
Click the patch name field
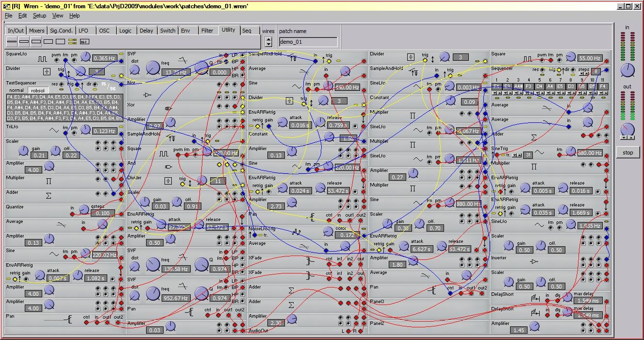tap(308, 42)
